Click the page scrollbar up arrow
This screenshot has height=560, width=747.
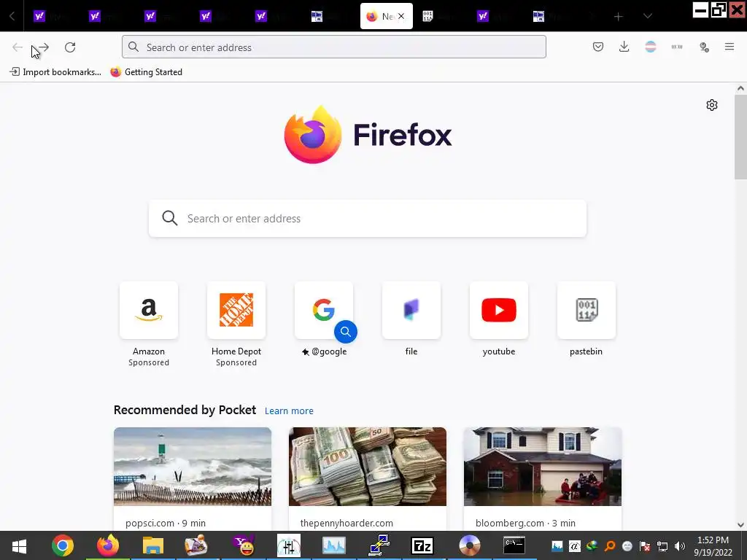[740, 88]
